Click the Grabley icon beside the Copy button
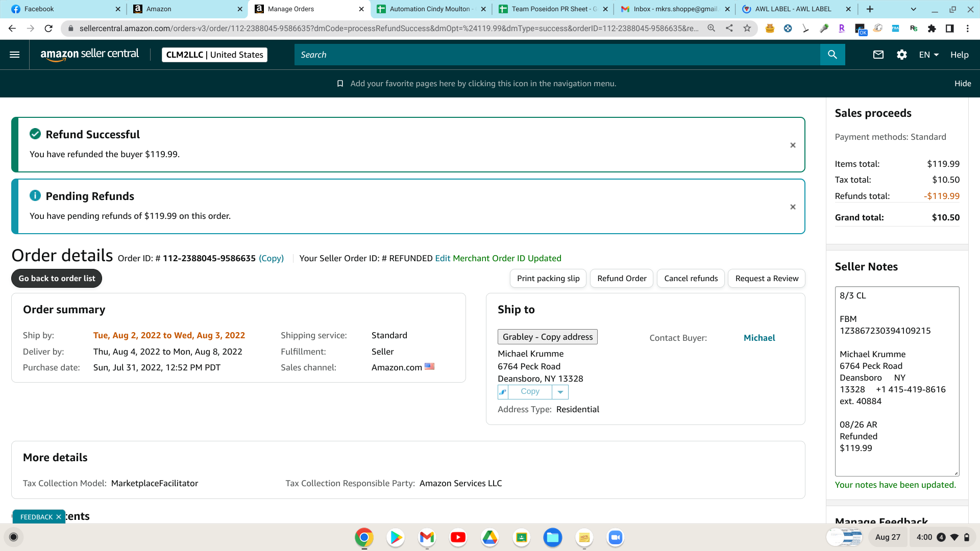The image size is (980, 551). click(x=503, y=392)
